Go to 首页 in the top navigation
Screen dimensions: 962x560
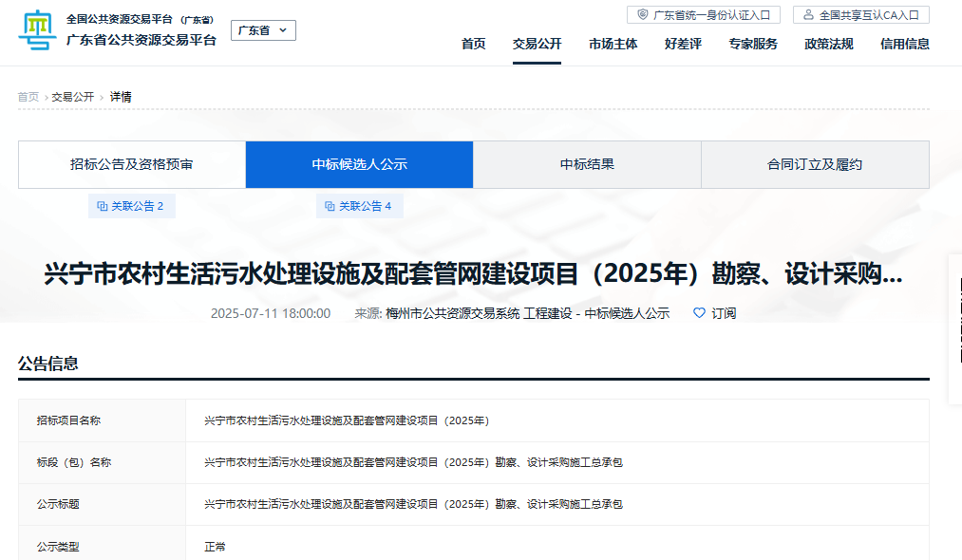[x=473, y=45]
